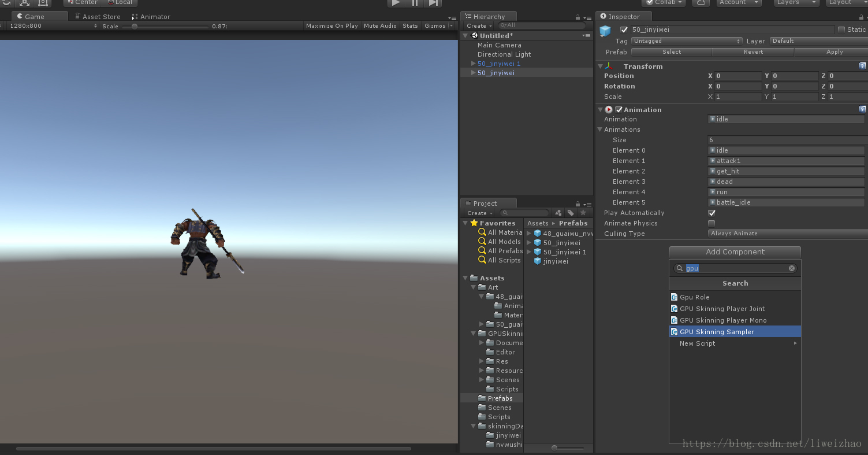Click the 50_jinyiwei object cube icon in Inspector
This screenshot has width=868, height=455.
click(x=605, y=31)
